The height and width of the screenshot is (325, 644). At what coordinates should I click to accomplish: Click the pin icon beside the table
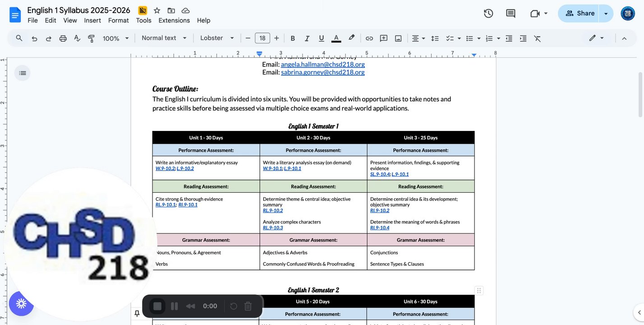coord(137,313)
